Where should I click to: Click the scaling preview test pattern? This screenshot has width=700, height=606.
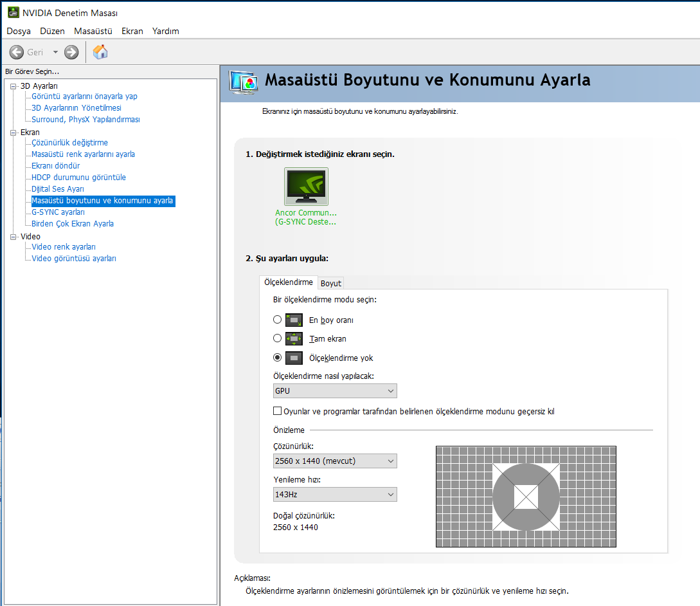point(526,497)
